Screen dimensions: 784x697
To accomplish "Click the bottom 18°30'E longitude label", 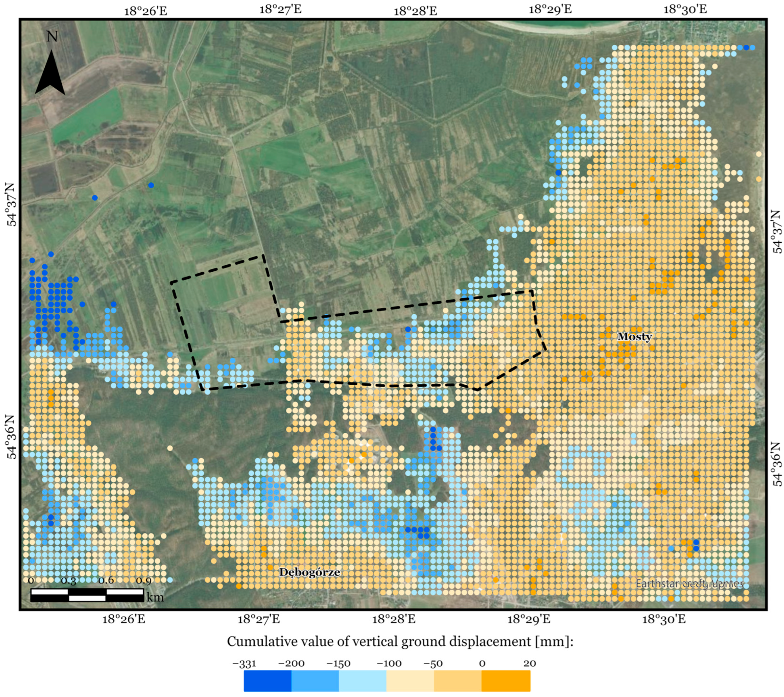I will coord(664,619).
